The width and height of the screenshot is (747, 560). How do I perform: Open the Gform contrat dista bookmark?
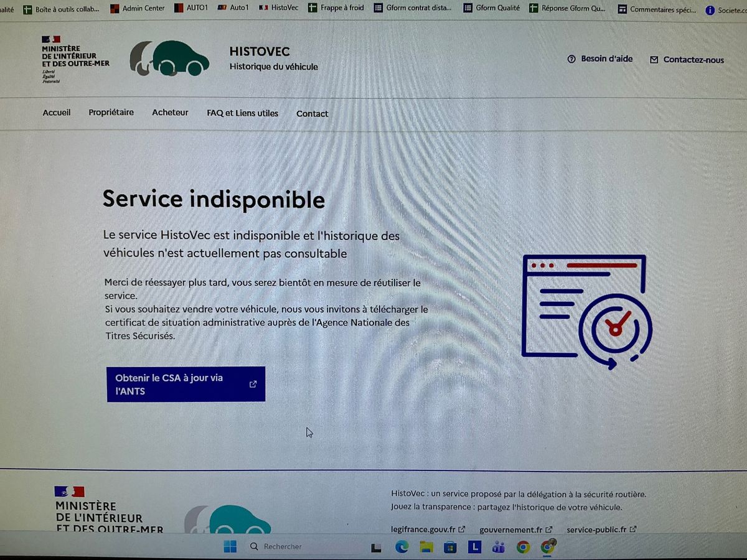(413, 8)
